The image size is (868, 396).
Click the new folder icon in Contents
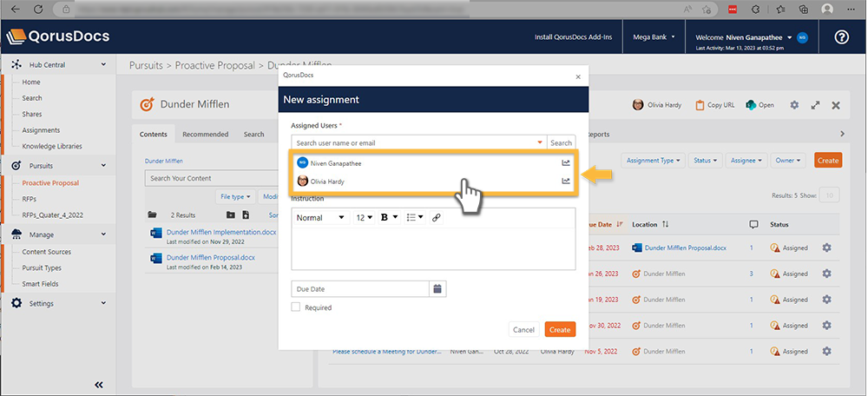[x=231, y=214]
